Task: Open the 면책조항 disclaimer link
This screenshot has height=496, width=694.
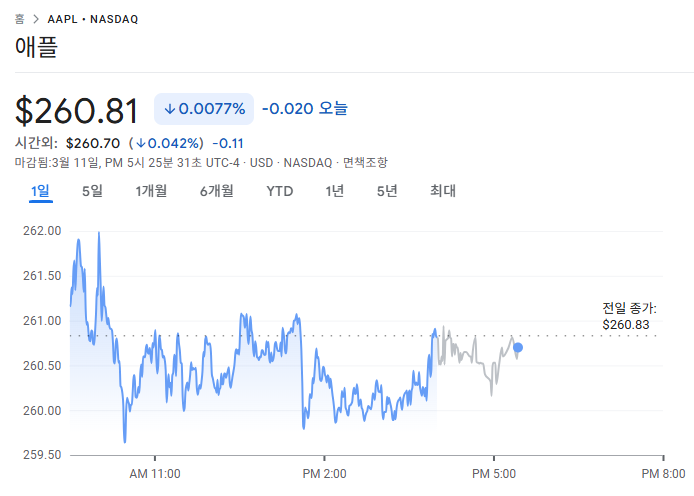Action: coord(365,162)
